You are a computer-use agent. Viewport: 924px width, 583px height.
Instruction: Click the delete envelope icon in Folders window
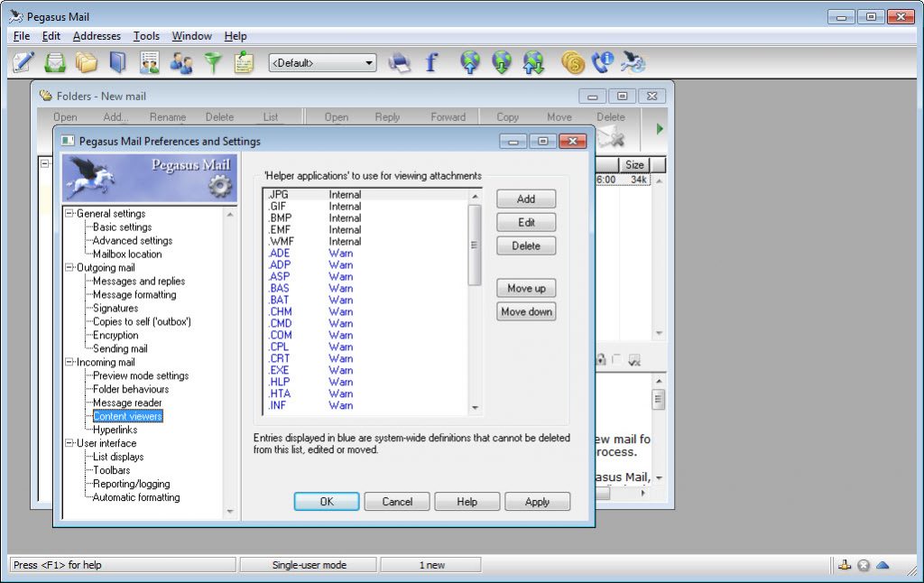click(611, 139)
